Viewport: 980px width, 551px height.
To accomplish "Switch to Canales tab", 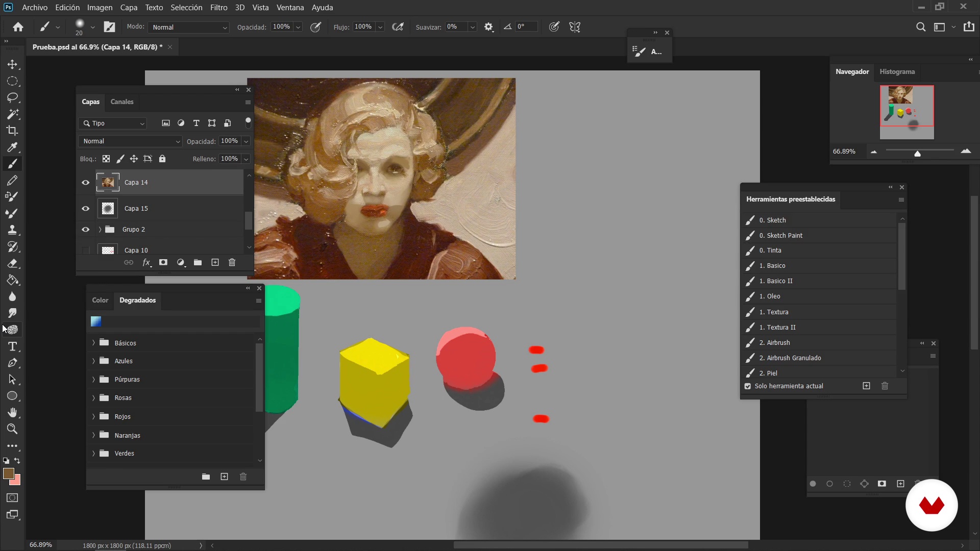I will point(122,102).
